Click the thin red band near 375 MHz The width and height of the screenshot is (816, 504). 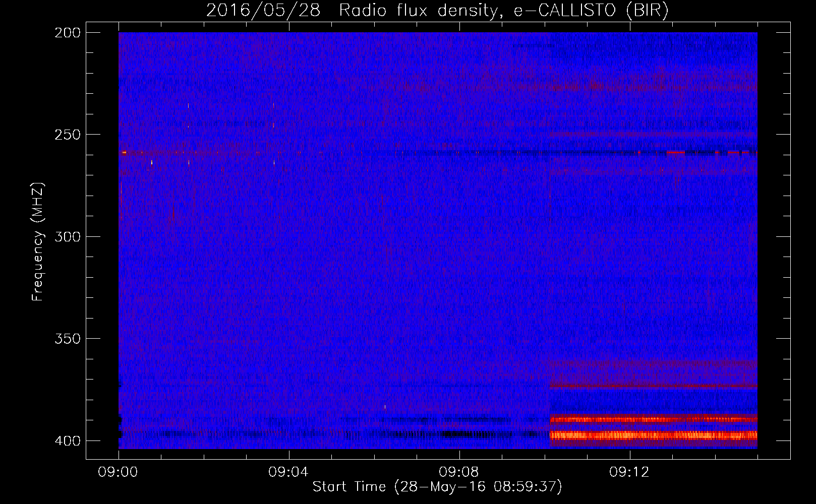point(653,387)
